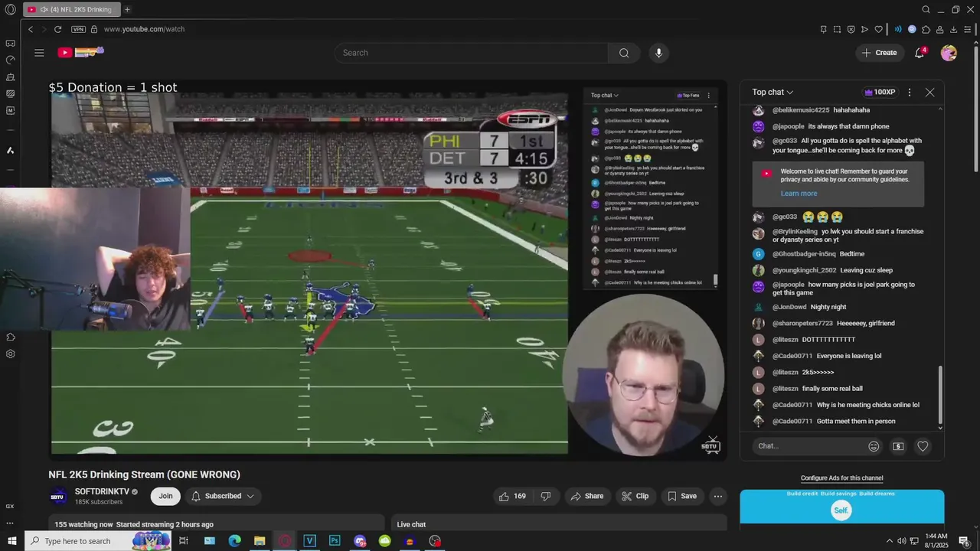Save video to a playlist
Screen dimensions: 980x551
pos(682,496)
